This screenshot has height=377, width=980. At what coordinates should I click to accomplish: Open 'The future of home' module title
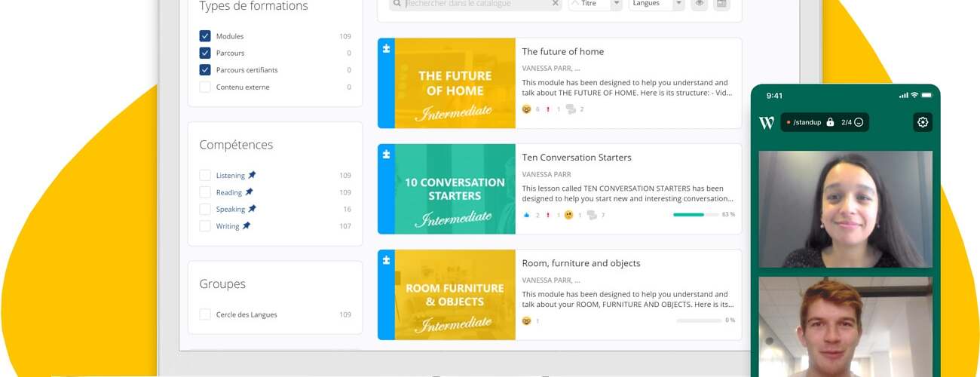[562, 51]
